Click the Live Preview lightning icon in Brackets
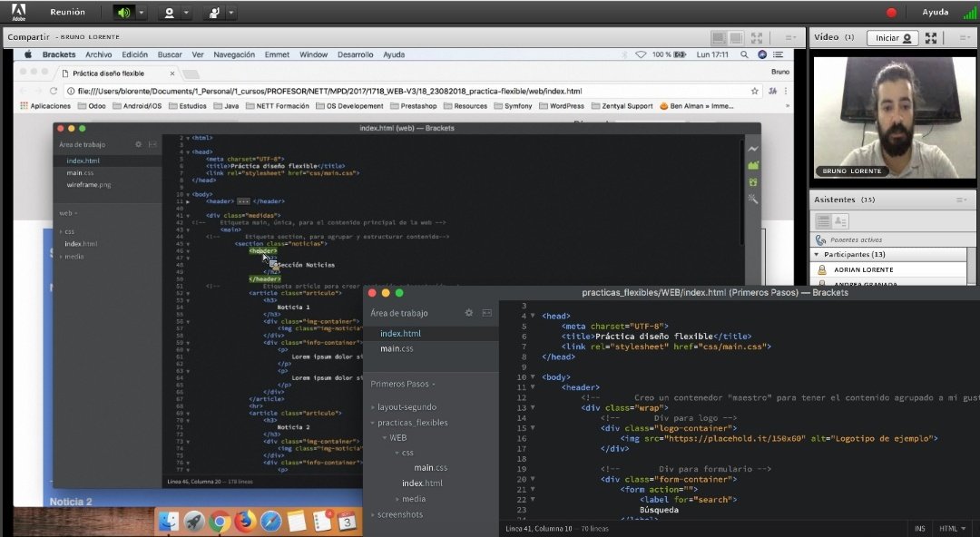Viewport: 980px width, 537px height. pos(753,149)
